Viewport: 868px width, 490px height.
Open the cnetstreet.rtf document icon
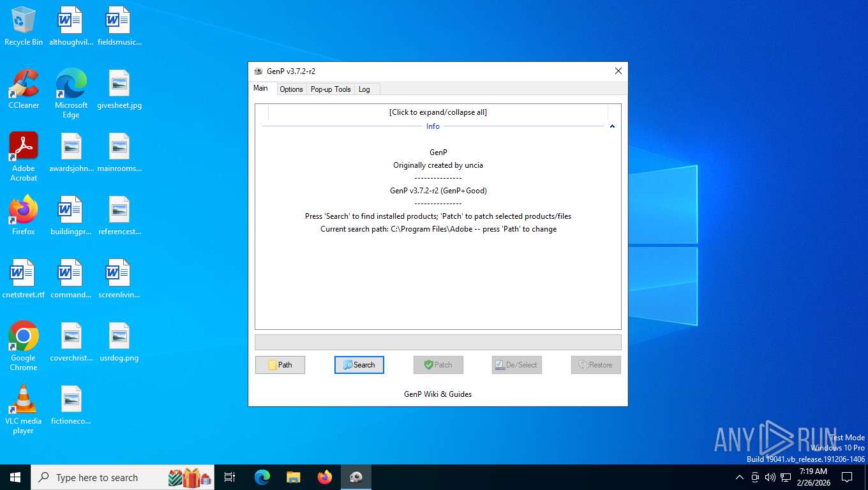[24, 279]
